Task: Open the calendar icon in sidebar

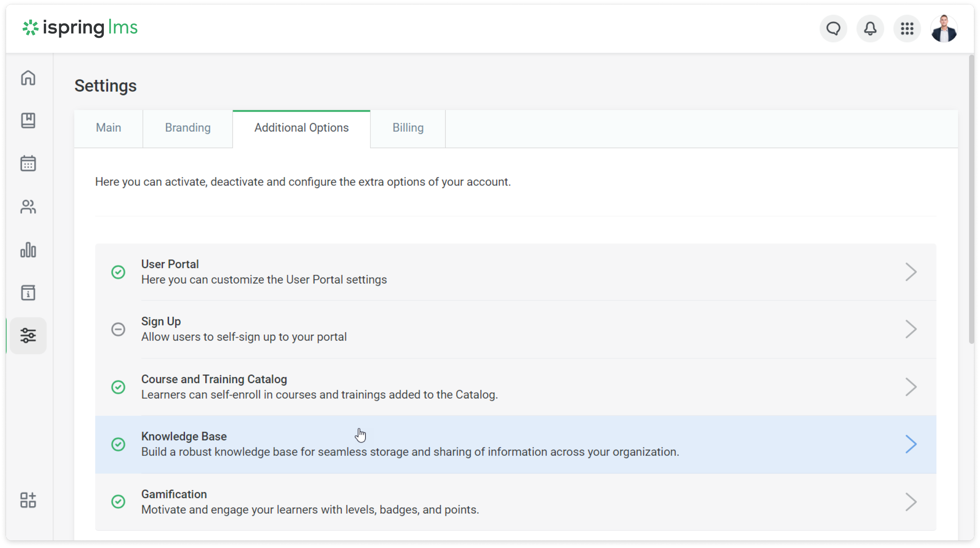Action: point(28,164)
